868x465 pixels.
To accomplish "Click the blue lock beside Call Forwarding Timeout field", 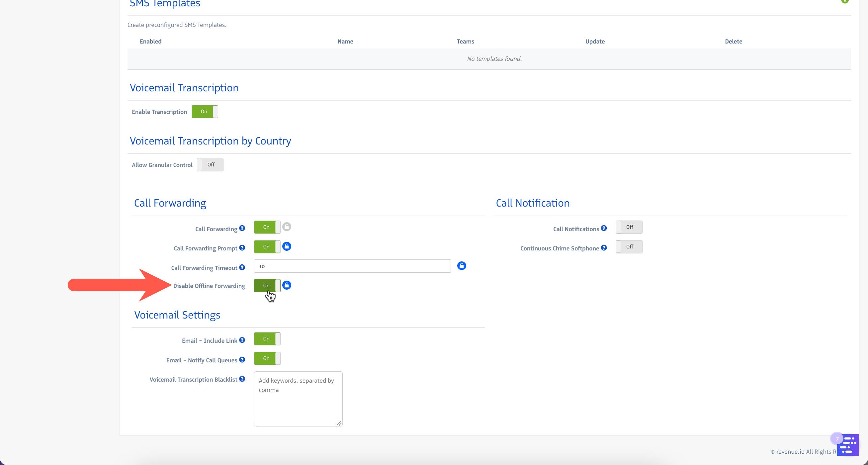I will pyautogui.click(x=461, y=266).
